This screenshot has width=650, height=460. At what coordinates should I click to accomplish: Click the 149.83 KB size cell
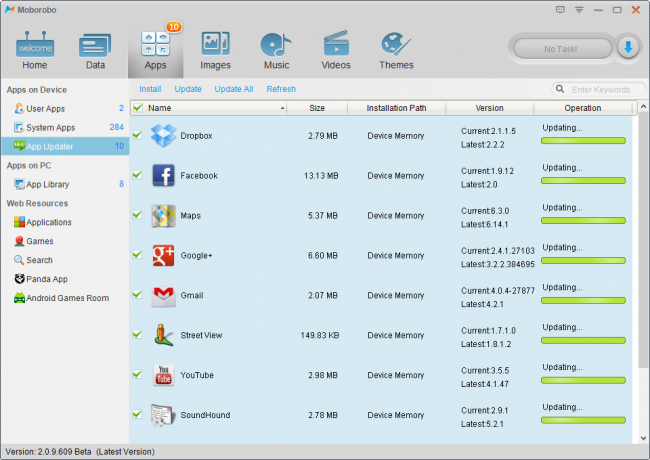click(x=320, y=335)
